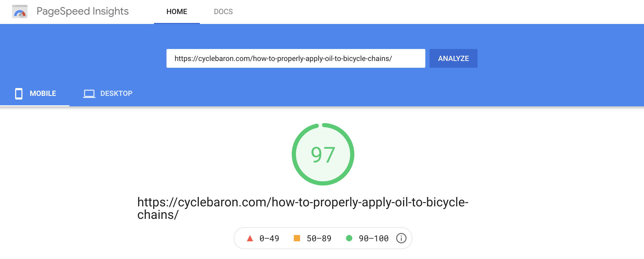Screen dimensions: 644x259
Task: Focus the URL input field
Action: [x=295, y=59]
